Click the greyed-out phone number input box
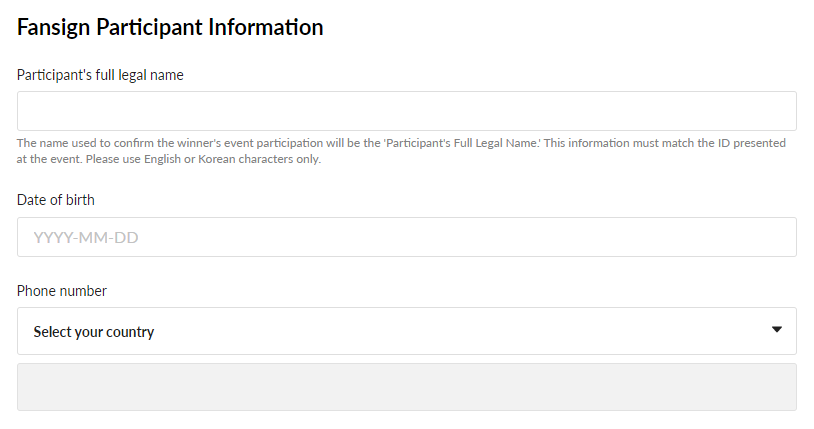 click(x=406, y=387)
